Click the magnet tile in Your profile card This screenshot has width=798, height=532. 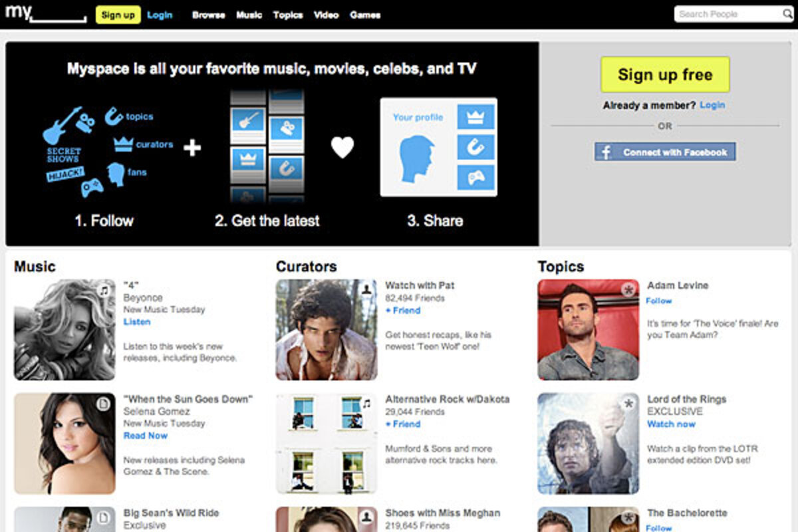[x=475, y=147]
